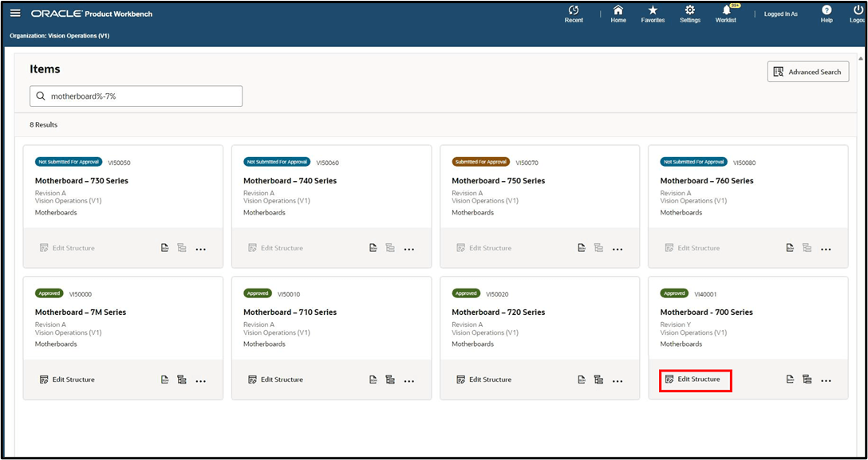
Task: Click the Submitted For Approval badge on VI50070
Action: click(481, 162)
